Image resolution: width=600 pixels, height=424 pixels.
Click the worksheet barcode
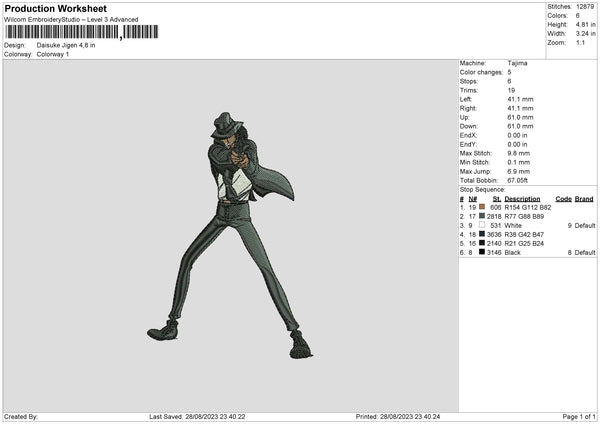tap(82, 32)
